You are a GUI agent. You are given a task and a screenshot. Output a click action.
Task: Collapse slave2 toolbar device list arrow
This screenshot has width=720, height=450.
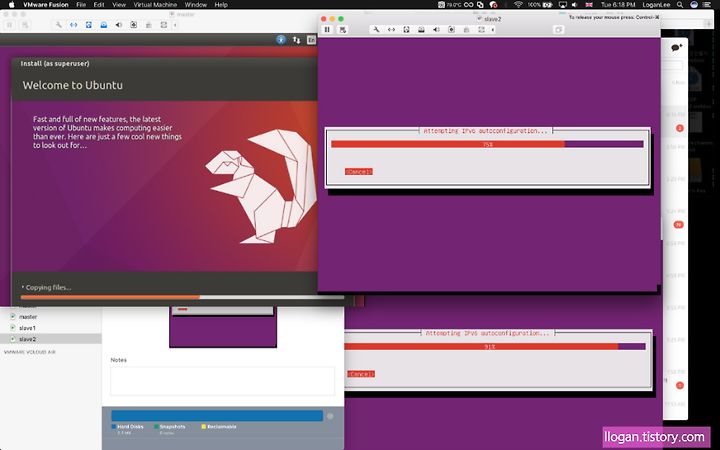(493, 29)
